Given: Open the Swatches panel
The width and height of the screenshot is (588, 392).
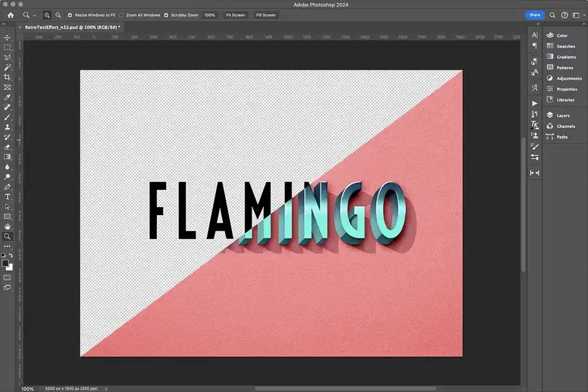Looking at the screenshot, I should pyautogui.click(x=565, y=46).
